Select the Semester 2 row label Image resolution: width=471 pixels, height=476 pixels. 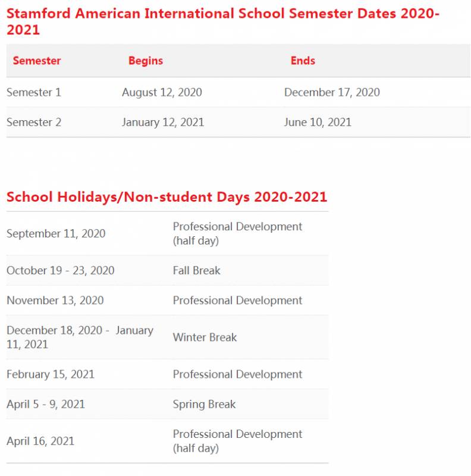pos(34,122)
